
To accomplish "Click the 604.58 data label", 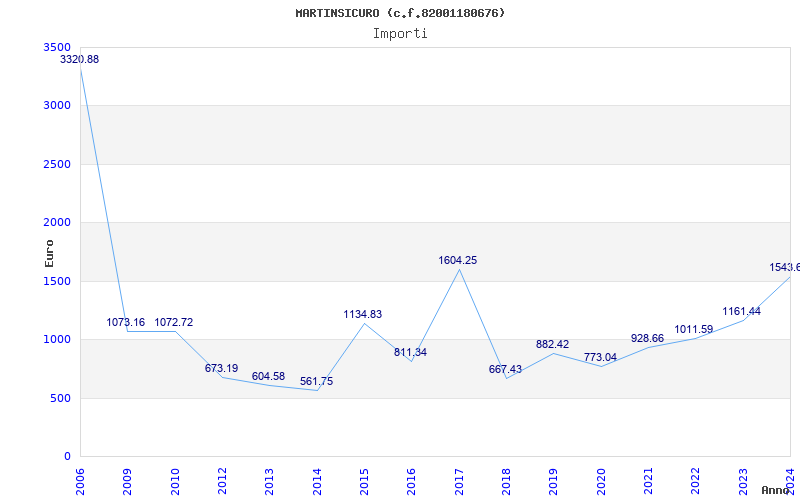I will [x=268, y=377].
